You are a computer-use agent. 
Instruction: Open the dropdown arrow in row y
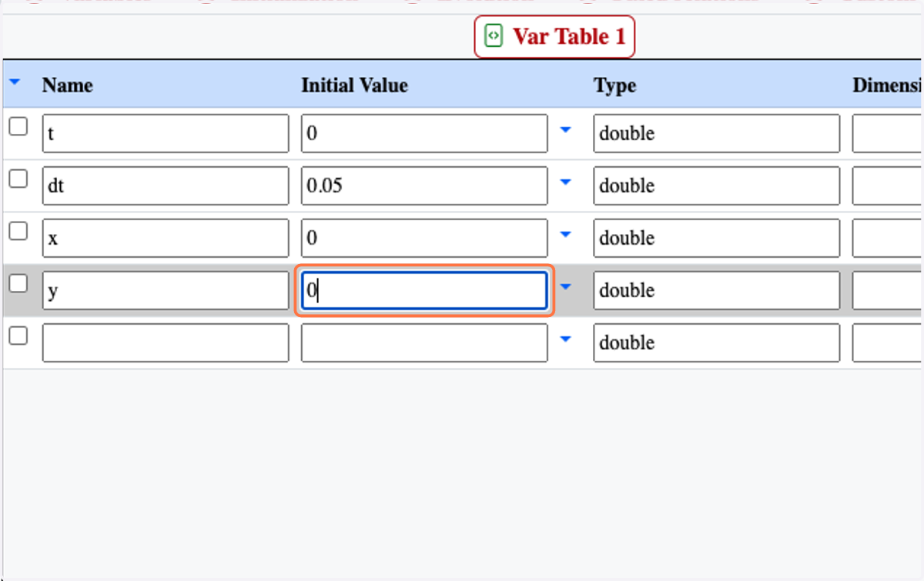tap(566, 287)
